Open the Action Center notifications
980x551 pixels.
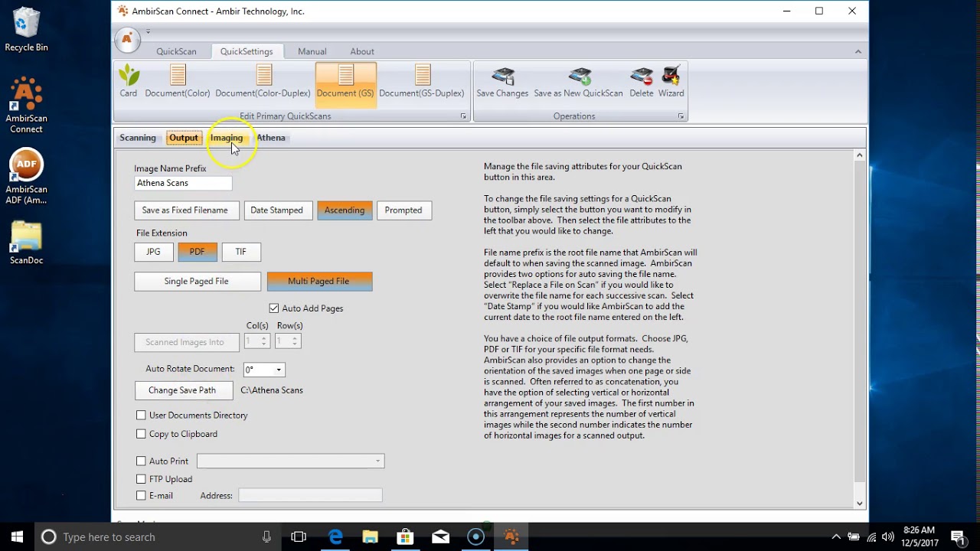[x=958, y=536]
